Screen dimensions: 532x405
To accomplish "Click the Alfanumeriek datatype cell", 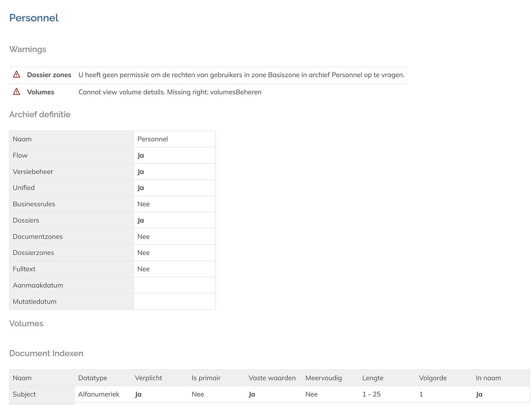I will pos(99,394).
